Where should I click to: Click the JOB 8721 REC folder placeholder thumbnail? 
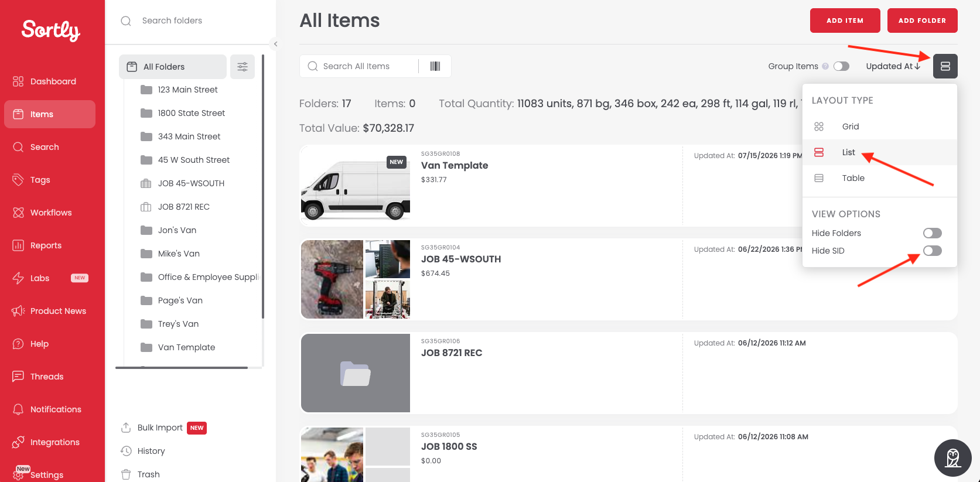356,373
